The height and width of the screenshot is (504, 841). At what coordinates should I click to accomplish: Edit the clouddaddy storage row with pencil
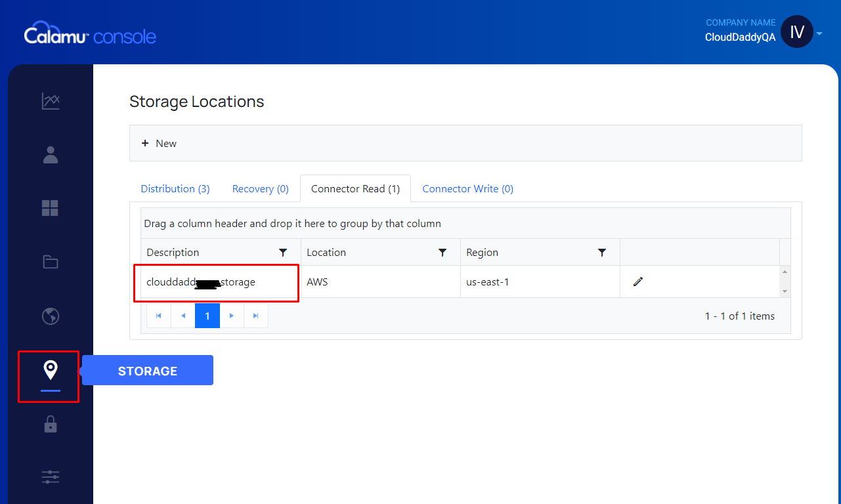tap(638, 282)
